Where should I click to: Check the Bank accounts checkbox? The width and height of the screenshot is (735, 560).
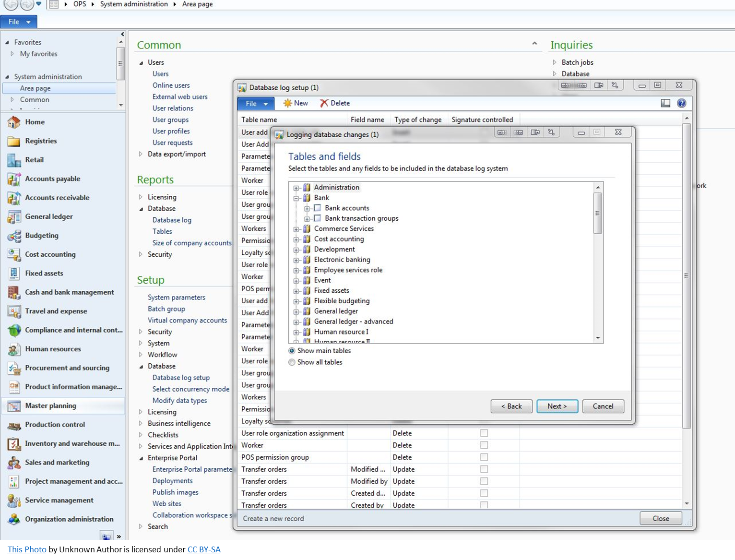click(x=317, y=208)
